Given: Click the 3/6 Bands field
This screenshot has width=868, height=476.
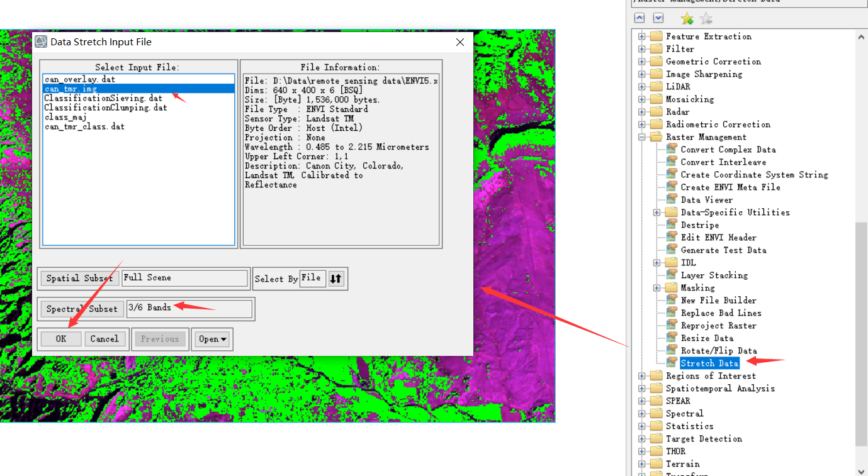Looking at the screenshot, I should pyautogui.click(x=189, y=309).
